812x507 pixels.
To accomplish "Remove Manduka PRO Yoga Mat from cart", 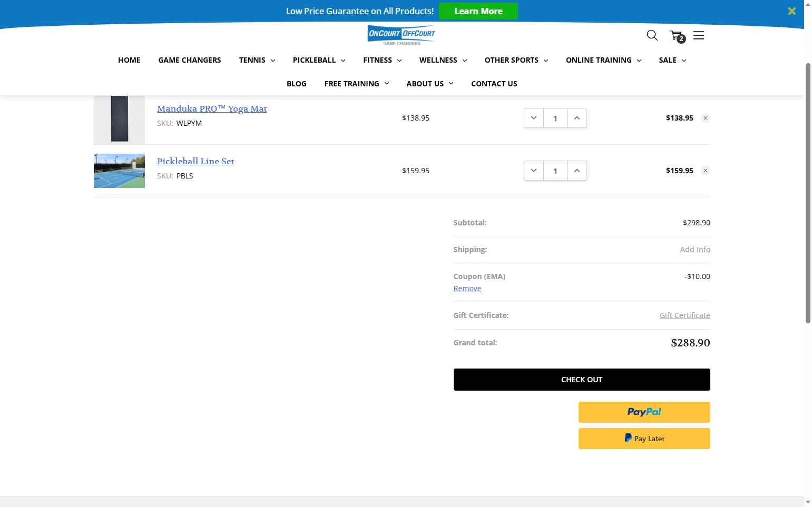I will (706, 118).
